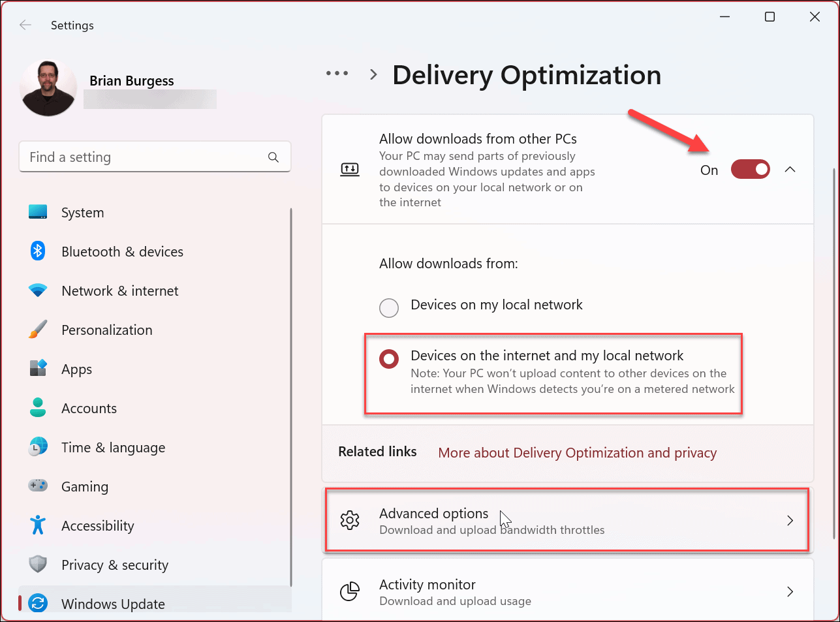Click the Time & language globe icon

click(x=38, y=447)
